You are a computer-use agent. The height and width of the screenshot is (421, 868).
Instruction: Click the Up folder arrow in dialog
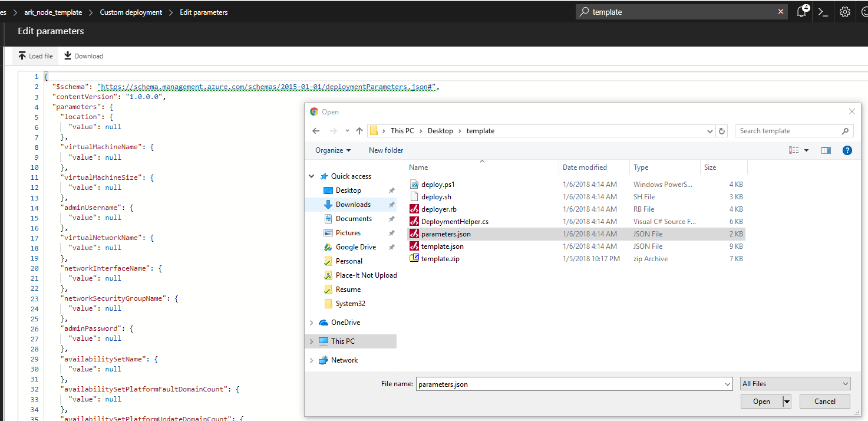[359, 131]
